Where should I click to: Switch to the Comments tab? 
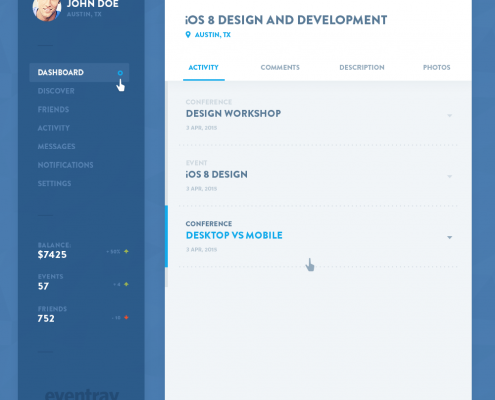(280, 67)
